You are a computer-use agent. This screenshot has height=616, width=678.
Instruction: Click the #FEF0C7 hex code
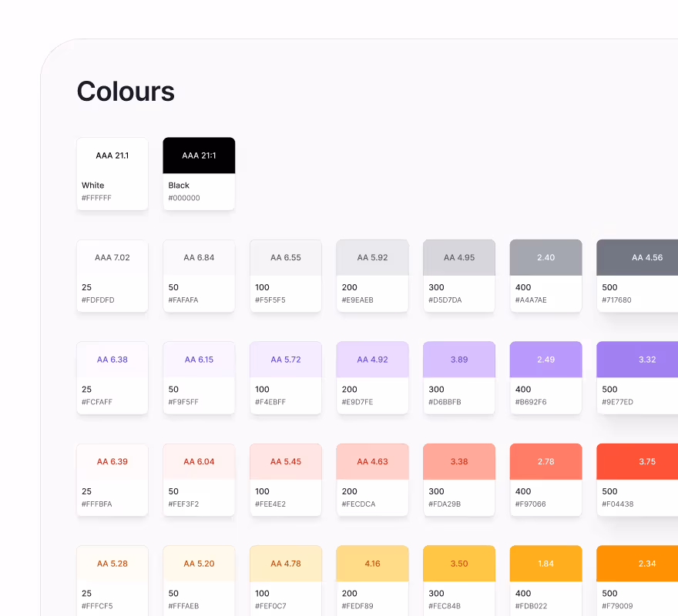(x=270, y=606)
